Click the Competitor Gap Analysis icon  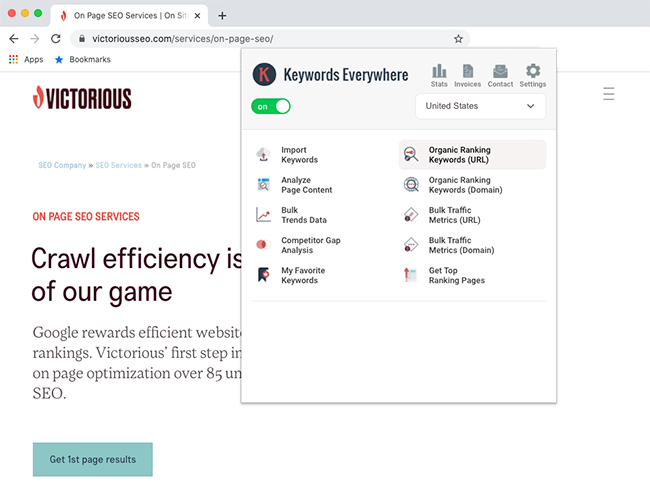pos(264,245)
